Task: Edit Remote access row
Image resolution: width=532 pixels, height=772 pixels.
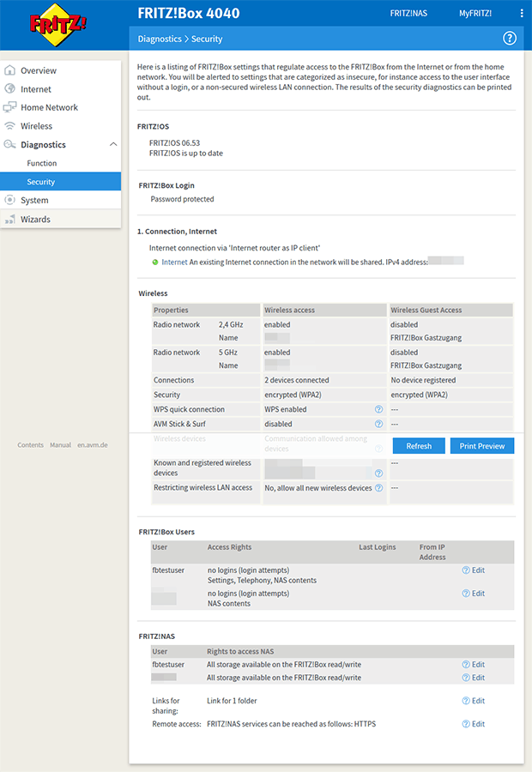Action: tap(478, 724)
